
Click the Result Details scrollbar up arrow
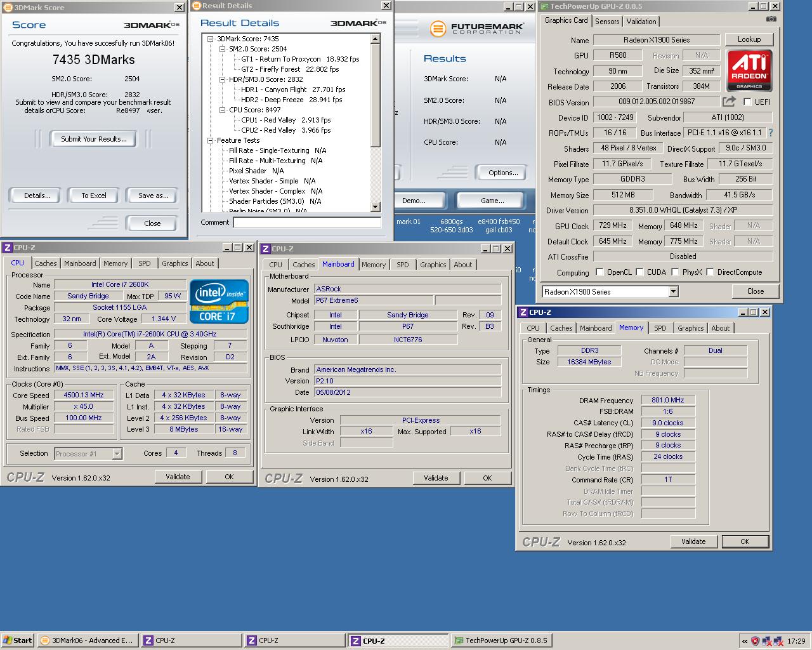coord(375,39)
